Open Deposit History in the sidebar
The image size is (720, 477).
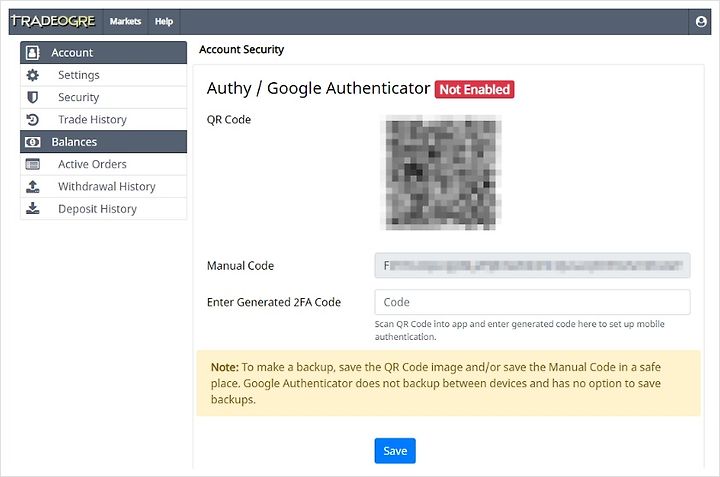pos(103,209)
